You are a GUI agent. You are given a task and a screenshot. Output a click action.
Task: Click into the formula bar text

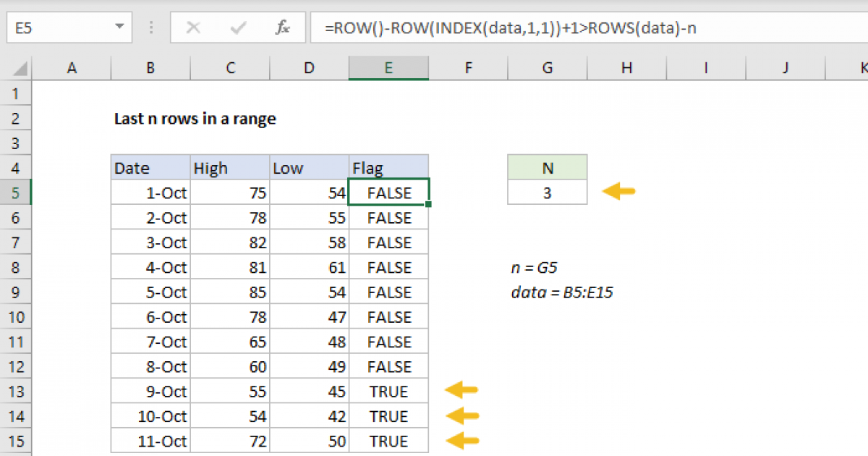pyautogui.click(x=579, y=28)
